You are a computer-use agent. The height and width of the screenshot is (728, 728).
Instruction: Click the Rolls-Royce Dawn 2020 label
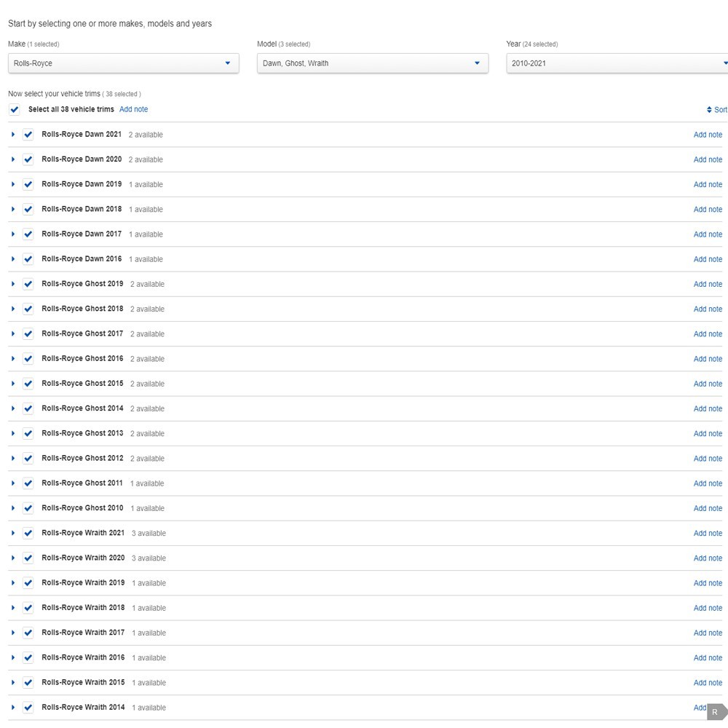(x=82, y=159)
